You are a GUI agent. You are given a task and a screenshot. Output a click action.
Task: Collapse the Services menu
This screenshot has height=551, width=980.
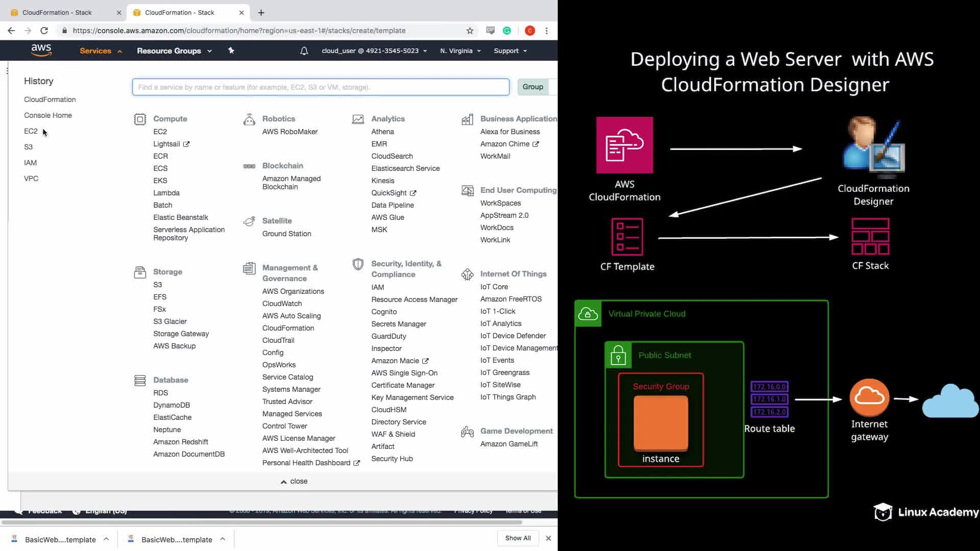click(x=101, y=51)
